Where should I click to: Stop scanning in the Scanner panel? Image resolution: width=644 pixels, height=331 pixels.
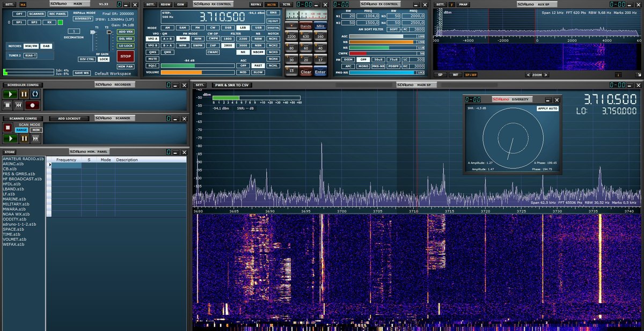point(8,128)
